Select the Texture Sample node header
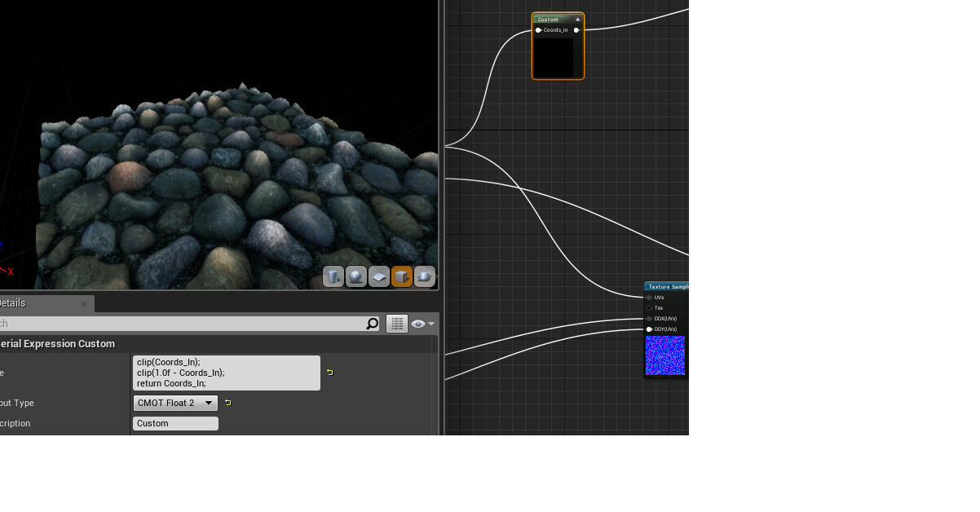 (x=667, y=287)
